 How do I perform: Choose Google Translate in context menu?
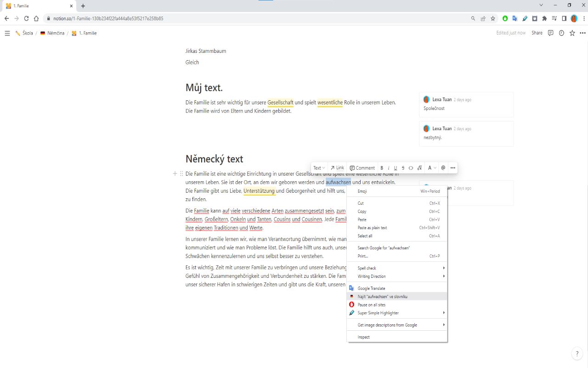(x=397, y=288)
